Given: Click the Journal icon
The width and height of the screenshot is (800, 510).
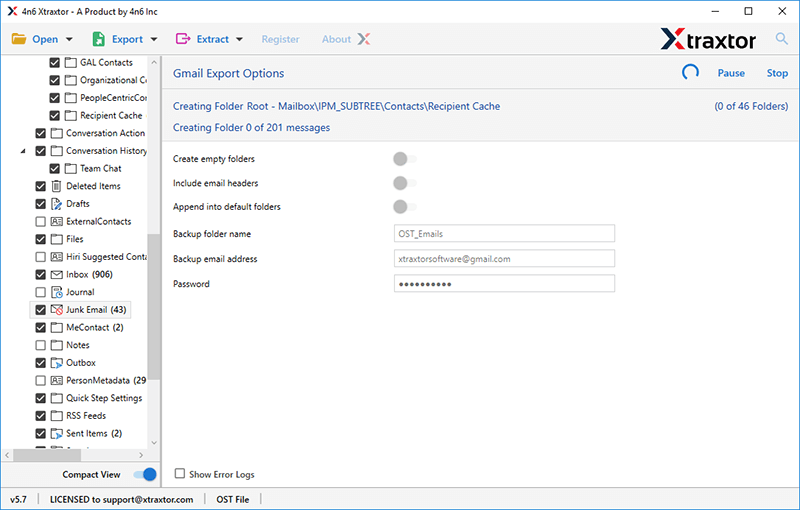Looking at the screenshot, I should (57, 292).
